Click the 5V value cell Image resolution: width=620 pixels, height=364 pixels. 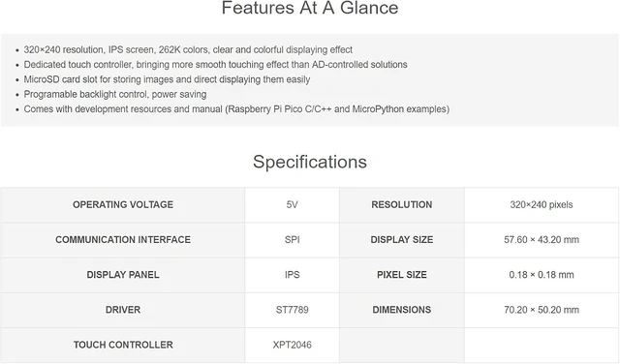point(293,204)
